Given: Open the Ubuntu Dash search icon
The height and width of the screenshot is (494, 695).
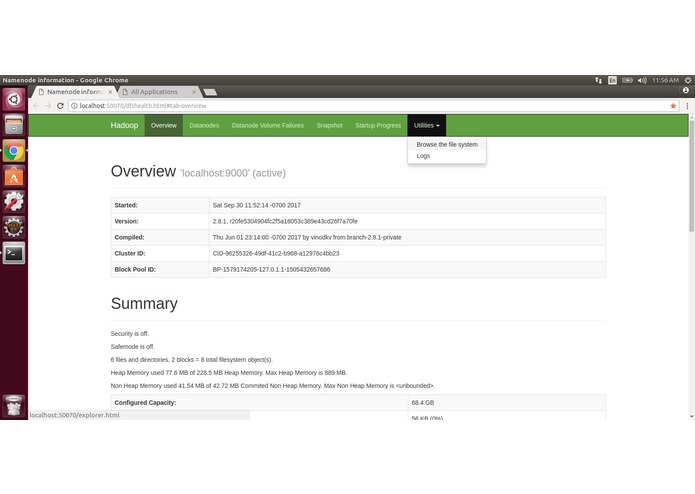Looking at the screenshot, I should click(14, 99).
